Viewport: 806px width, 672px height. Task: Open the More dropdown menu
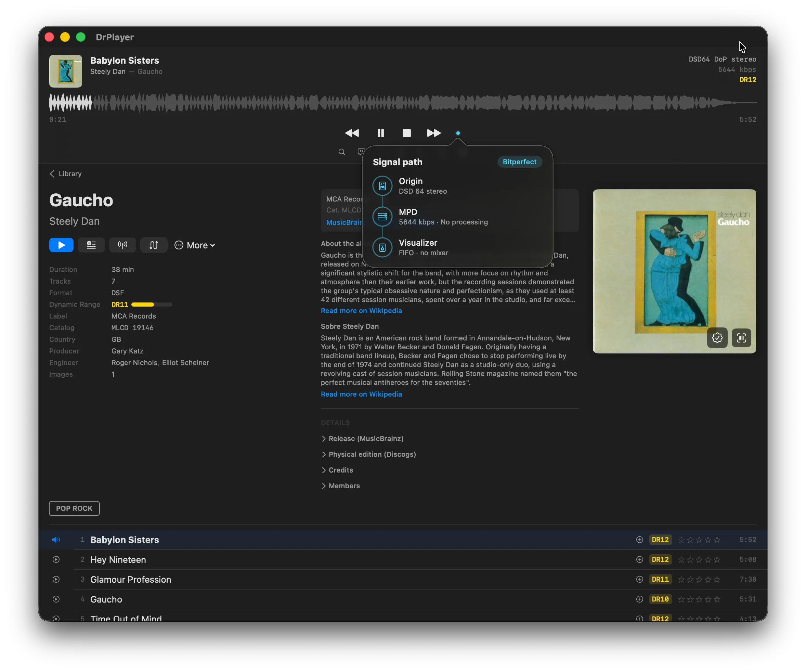point(195,245)
